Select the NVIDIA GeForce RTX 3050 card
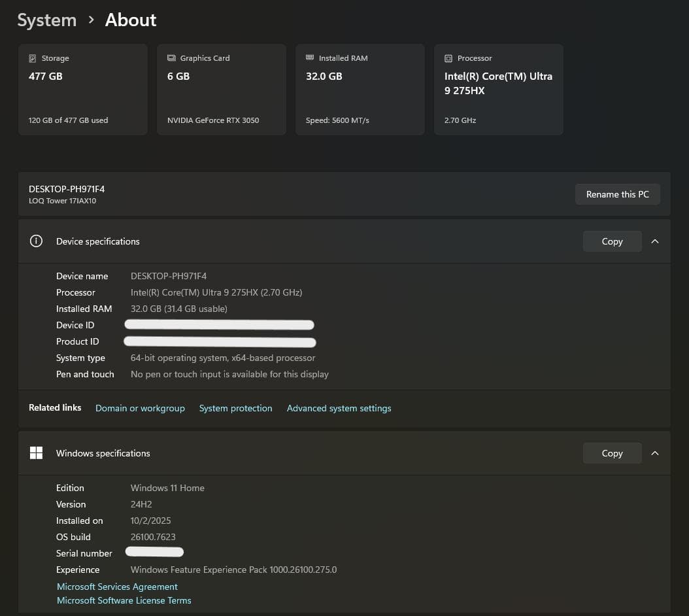The image size is (689, 616). [221, 90]
